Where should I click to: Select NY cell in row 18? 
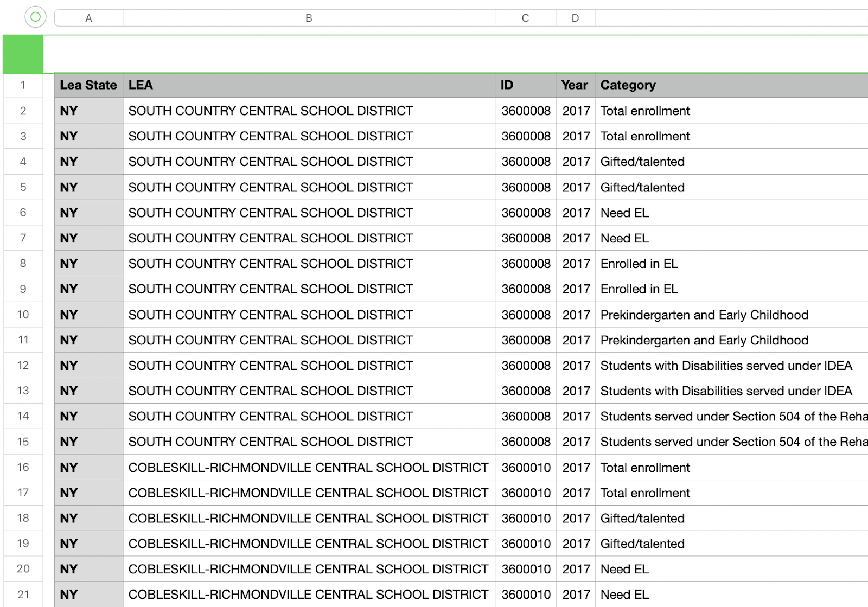(88, 518)
